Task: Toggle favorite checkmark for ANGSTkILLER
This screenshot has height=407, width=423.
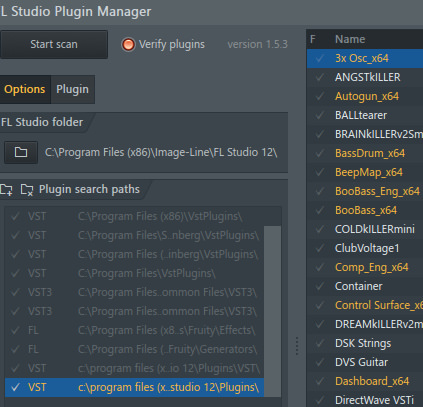Action: (x=320, y=77)
